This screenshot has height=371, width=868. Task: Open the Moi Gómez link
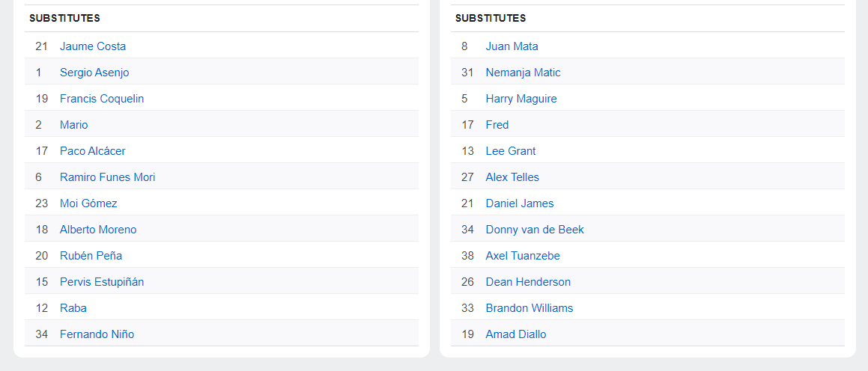(x=88, y=203)
